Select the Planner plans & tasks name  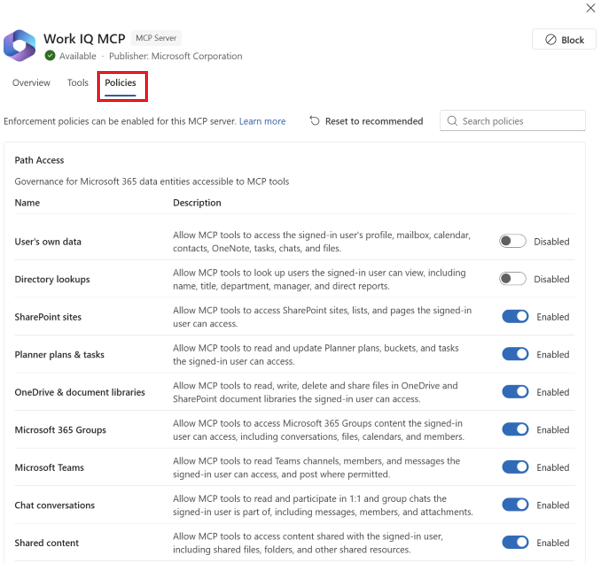(59, 355)
